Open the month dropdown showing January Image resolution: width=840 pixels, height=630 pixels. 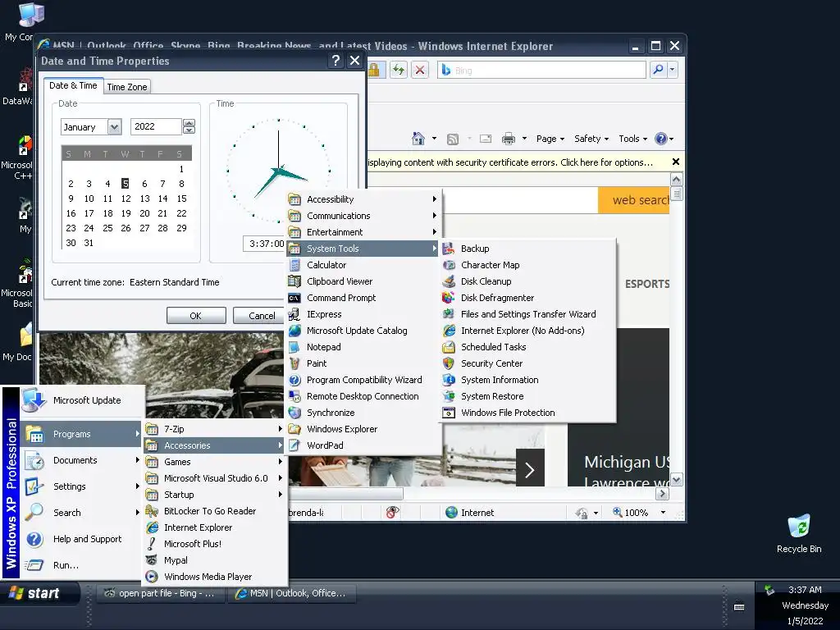114,127
